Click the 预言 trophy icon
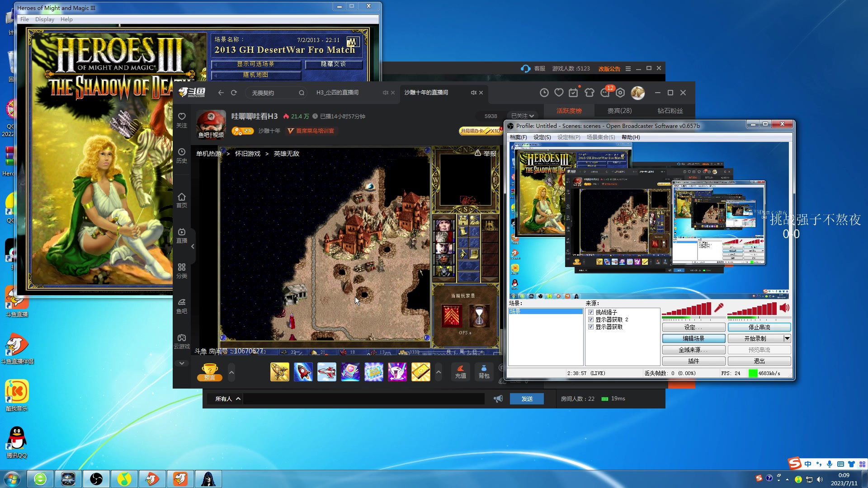Screen dimensions: 868x488 tap(210, 372)
